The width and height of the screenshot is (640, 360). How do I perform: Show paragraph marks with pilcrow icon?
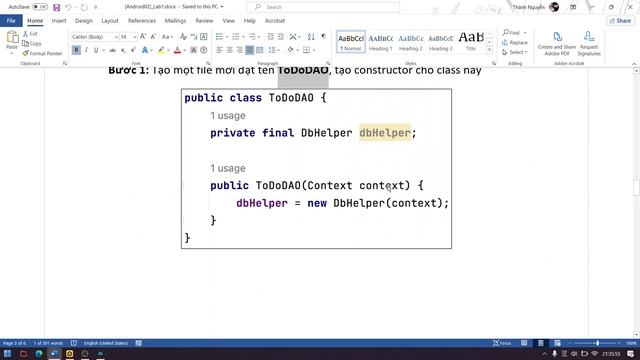click(323, 37)
